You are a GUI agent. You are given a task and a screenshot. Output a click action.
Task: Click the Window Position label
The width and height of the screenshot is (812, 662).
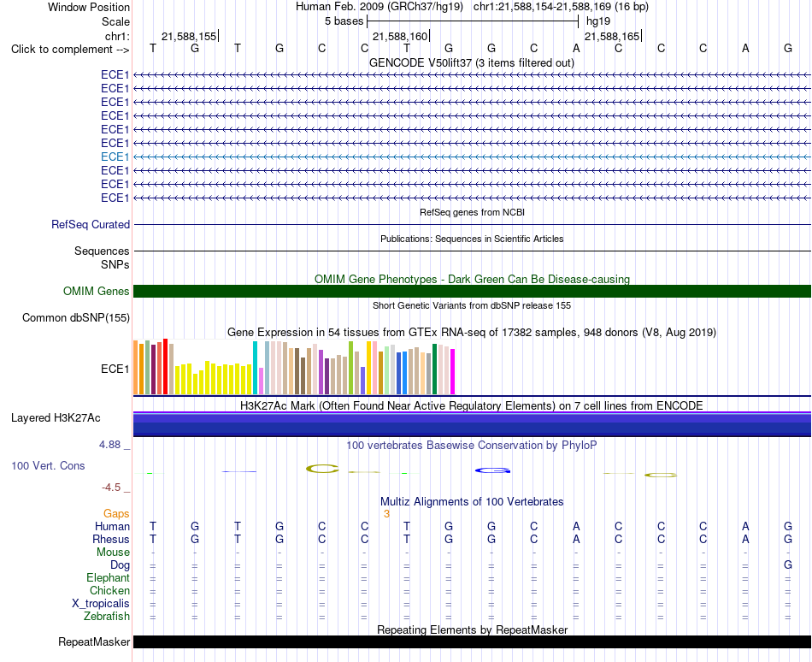[x=89, y=7]
